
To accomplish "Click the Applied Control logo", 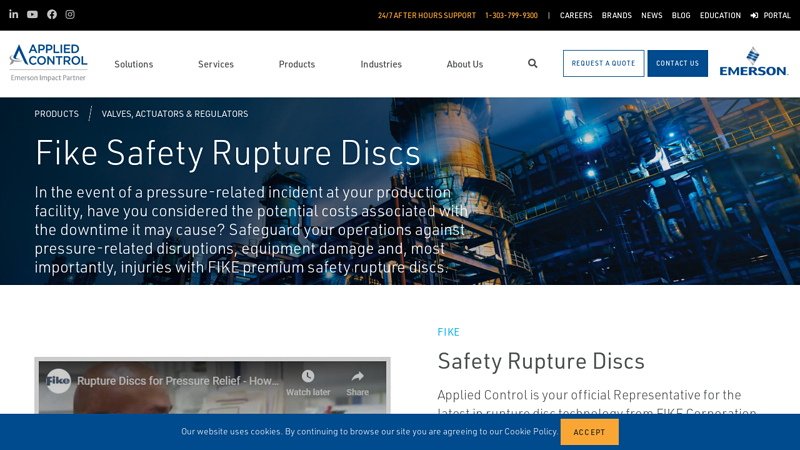I will coord(48,63).
